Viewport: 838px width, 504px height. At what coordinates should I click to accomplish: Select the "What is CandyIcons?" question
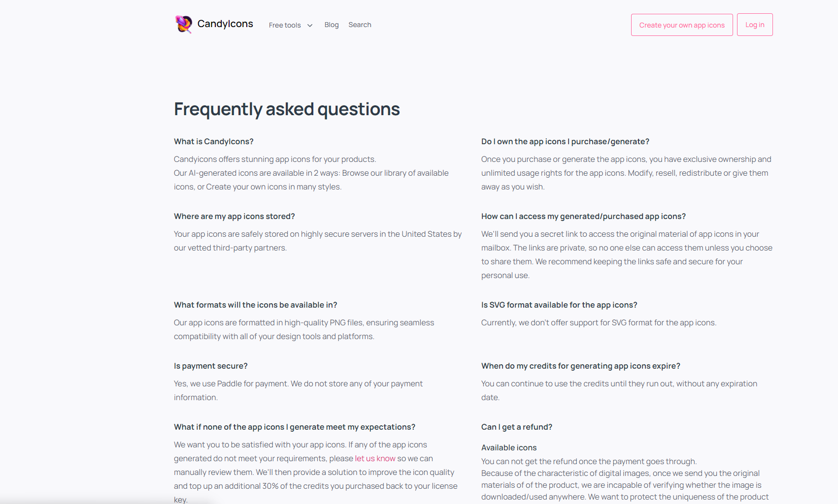(214, 142)
